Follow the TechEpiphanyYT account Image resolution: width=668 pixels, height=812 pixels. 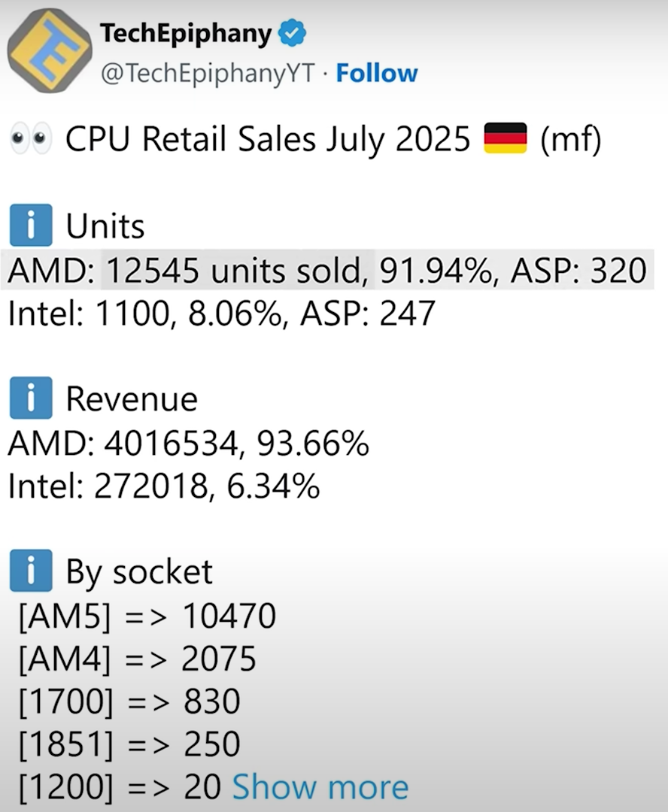tap(376, 73)
